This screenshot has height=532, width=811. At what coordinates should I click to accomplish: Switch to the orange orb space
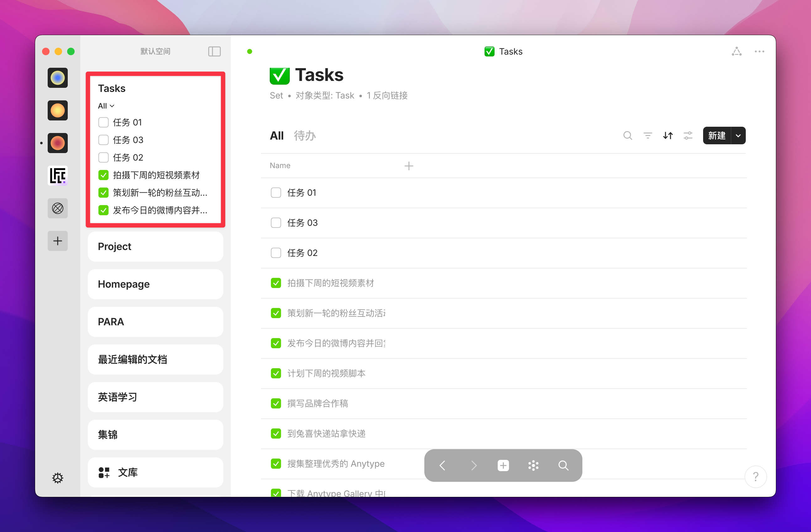(x=58, y=110)
